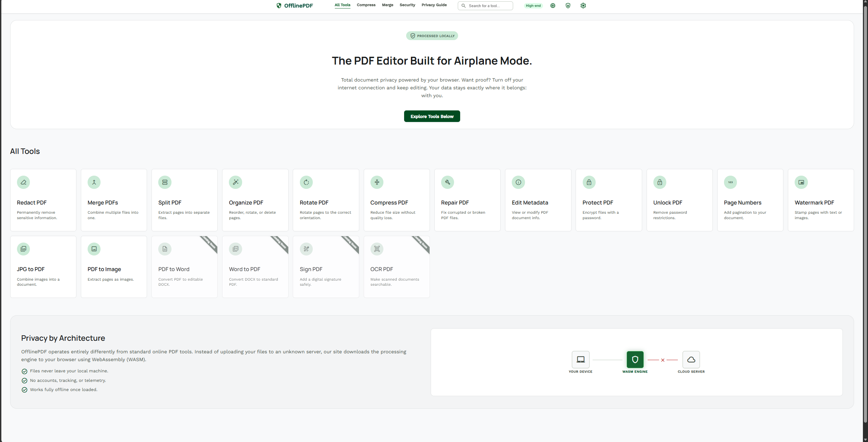Open the Compress PDF tool title

coord(389,202)
